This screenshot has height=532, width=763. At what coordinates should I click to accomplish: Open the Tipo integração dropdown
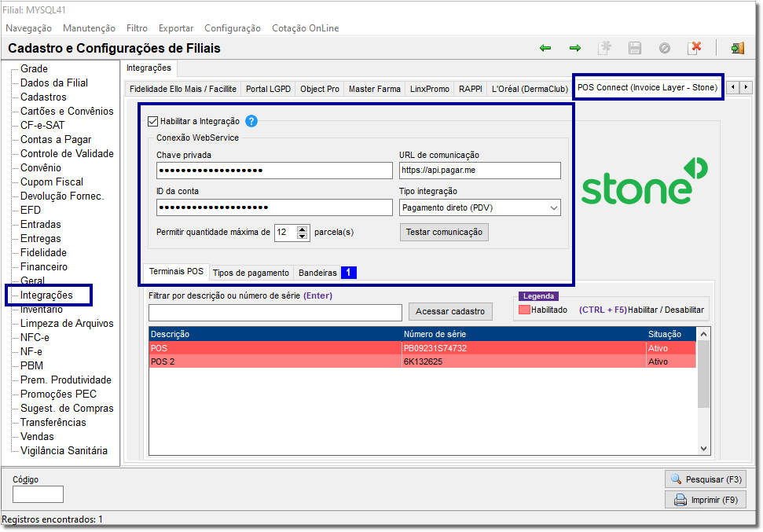(554, 207)
